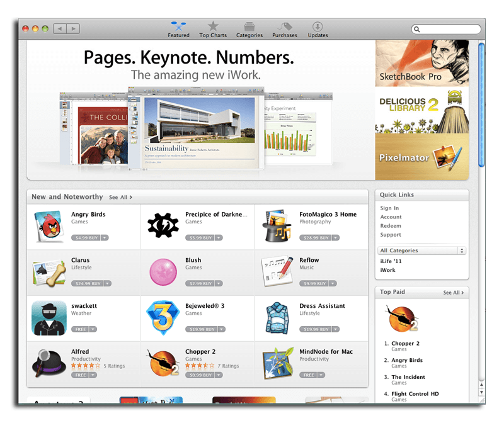This screenshot has width=504, height=423.
Task: Click the scrollbar down arrow
Action: [481, 393]
